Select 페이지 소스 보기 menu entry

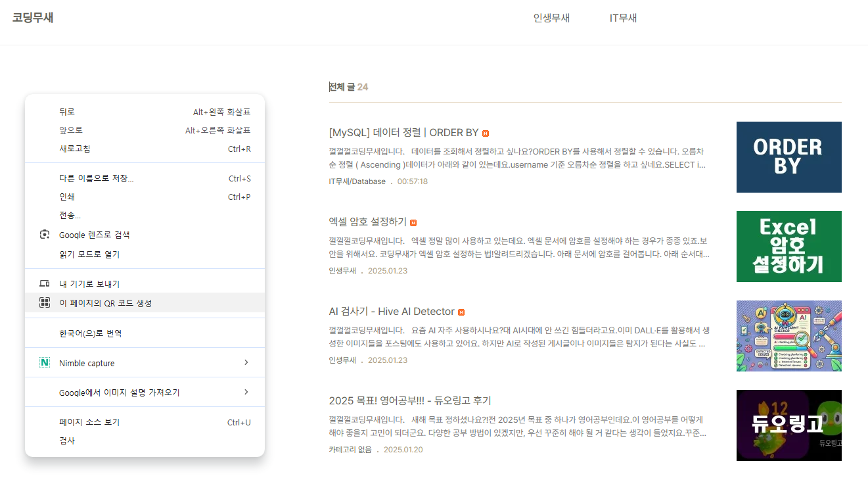click(145, 422)
